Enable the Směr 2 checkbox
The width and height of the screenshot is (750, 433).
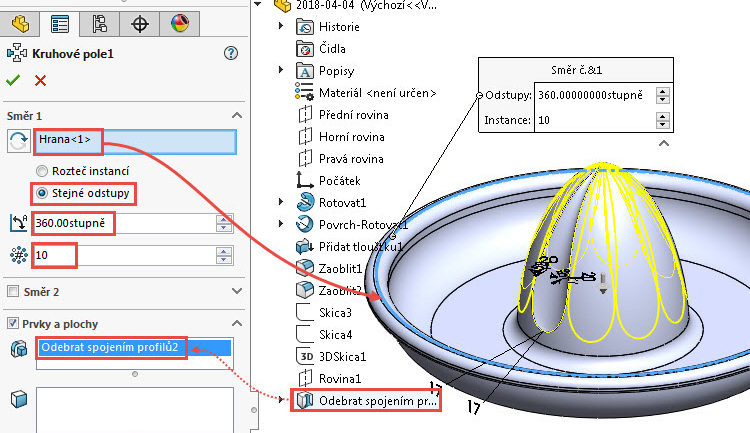tap(13, 291)
